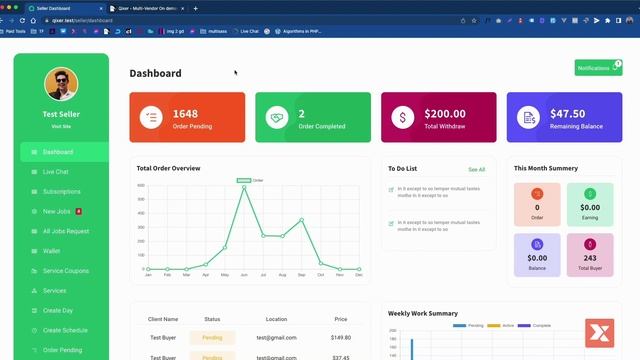This screenshot has width=640, height=360.
Task: Bookmark this page with star icon
Action: pyautogui.click(x=474, y=20)
